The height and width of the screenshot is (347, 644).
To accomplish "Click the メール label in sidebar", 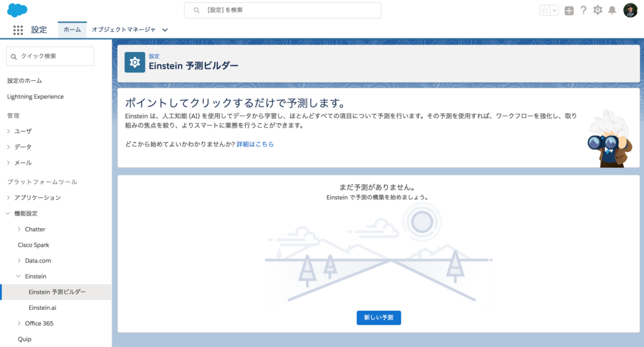I will [23, 163].
